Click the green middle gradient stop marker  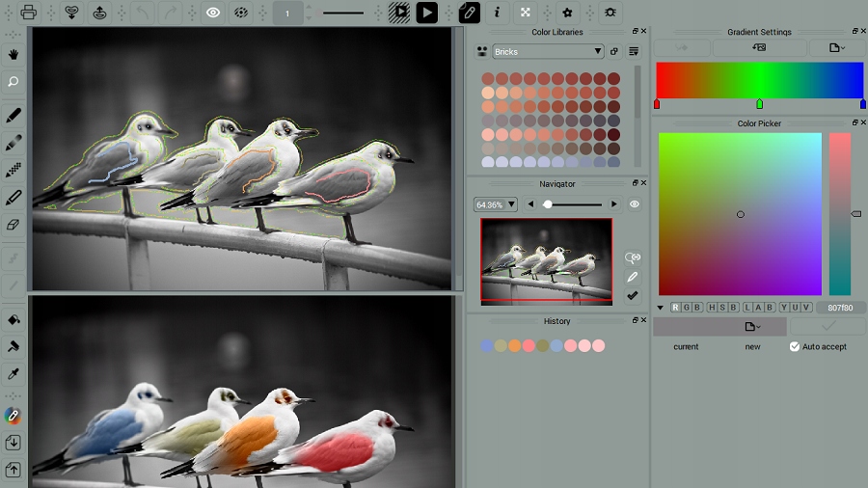[760, 104]
